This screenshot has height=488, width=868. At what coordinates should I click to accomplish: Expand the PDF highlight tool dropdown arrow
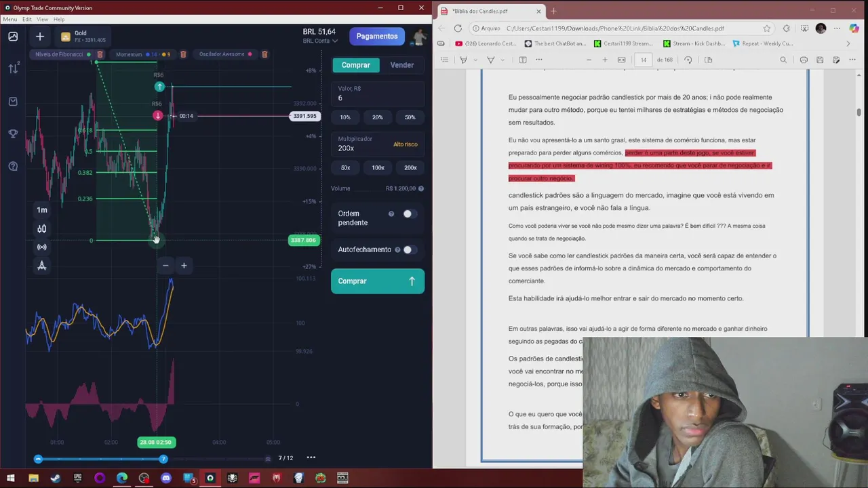click(x=474, y=60)
